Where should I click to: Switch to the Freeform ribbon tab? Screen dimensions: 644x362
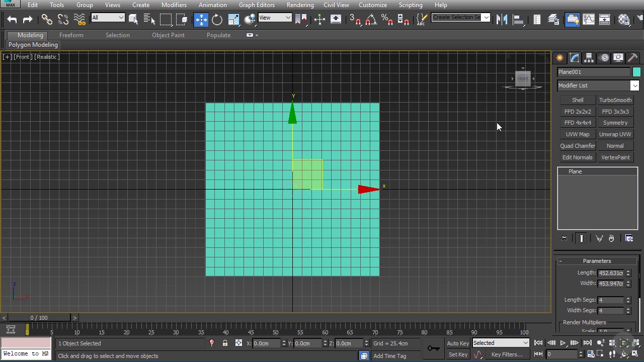71,35
